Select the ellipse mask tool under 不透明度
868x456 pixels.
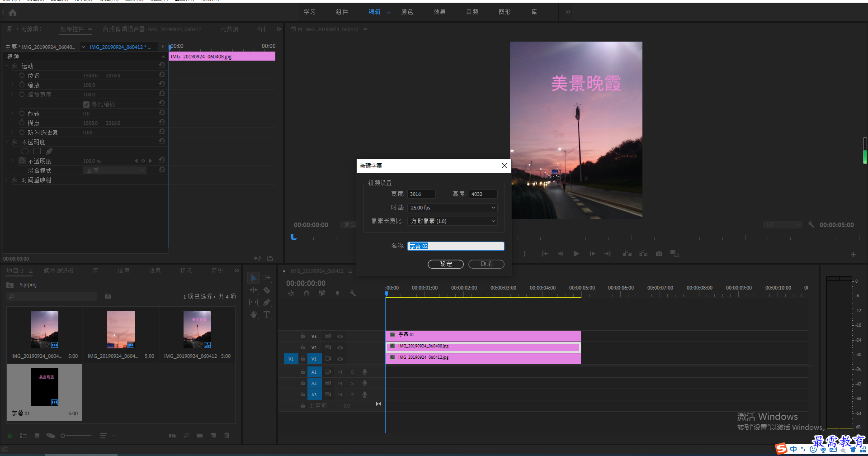tap(25, 151)
